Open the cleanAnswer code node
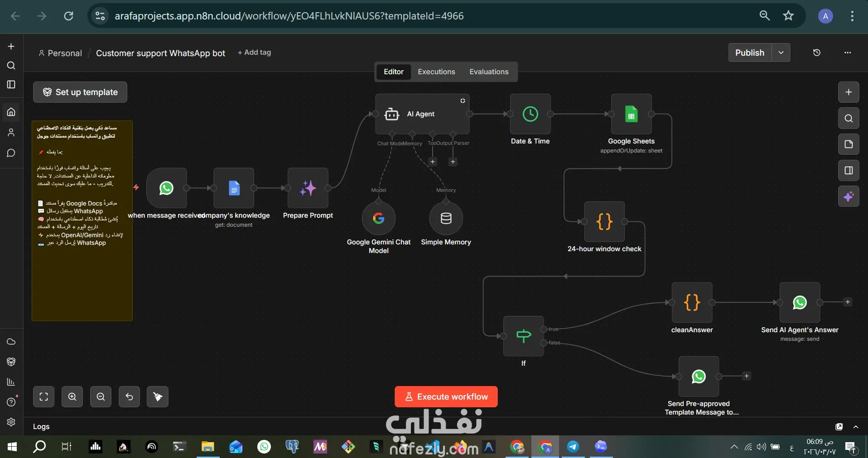The image size is (868, 458). pyautogui.click(x=692, y=302)
